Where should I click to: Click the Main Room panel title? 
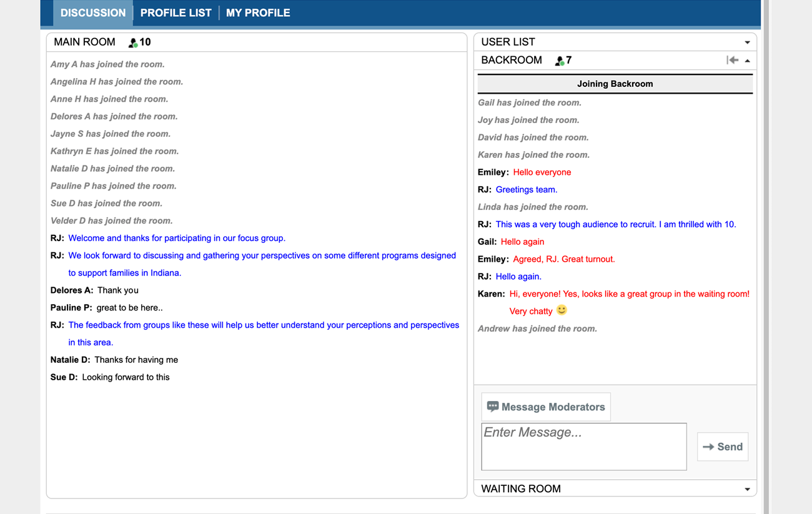coord(84,42)
